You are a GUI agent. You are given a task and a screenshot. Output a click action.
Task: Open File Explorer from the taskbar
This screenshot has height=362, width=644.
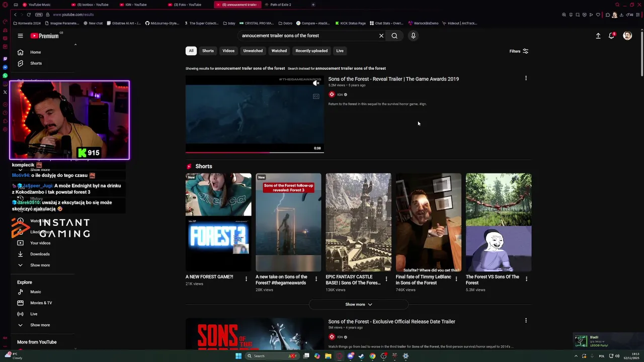tap(328, 356)
